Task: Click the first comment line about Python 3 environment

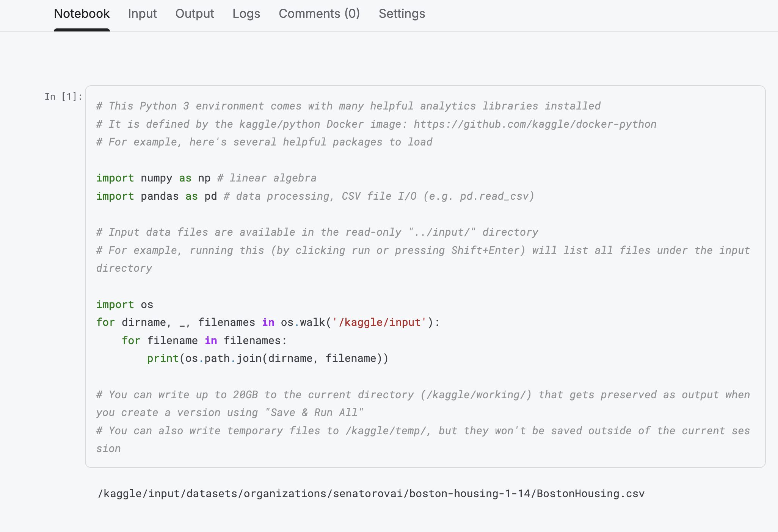Action: 348,106
